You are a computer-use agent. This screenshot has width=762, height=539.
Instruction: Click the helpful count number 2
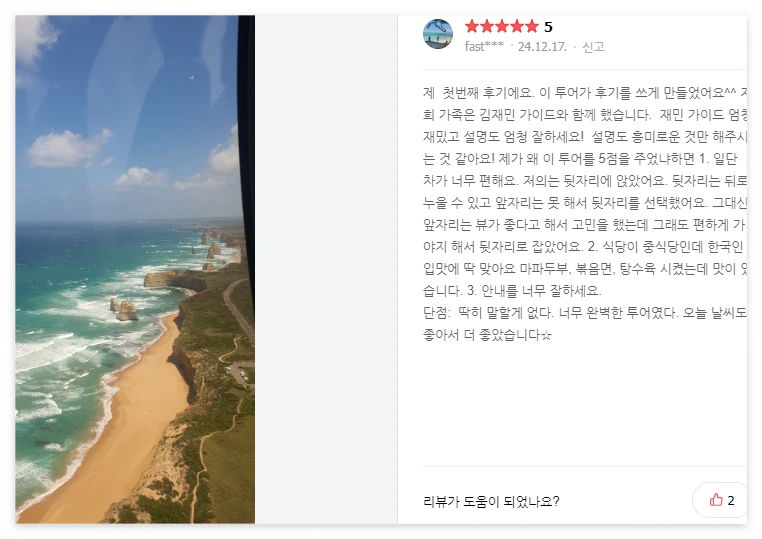[730, 500]
